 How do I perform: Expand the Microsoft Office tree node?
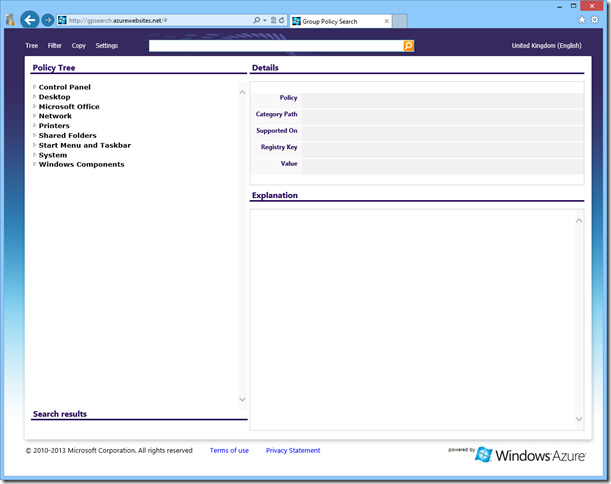coord(34,106)
